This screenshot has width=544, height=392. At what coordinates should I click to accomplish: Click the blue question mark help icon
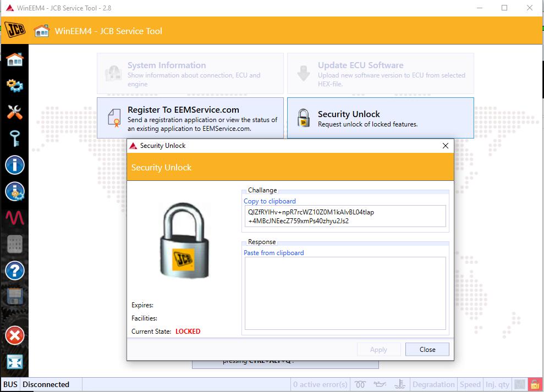click(x=14, y=270)
